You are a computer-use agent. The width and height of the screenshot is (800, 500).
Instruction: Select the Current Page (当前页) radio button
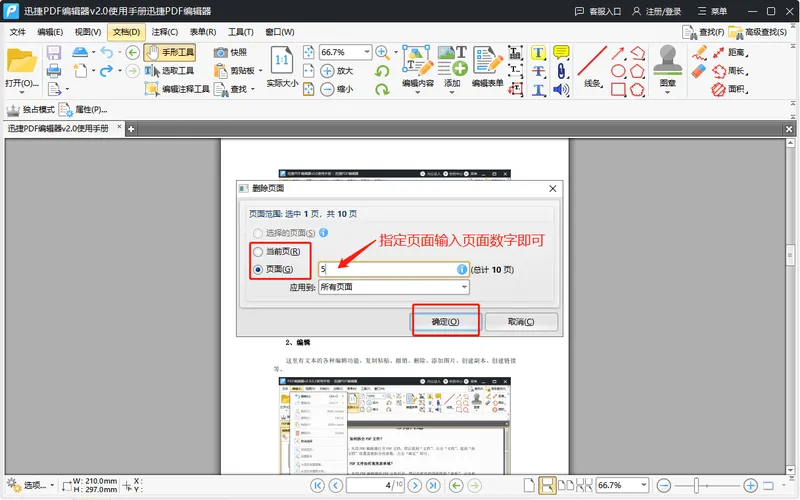(258, 252)
